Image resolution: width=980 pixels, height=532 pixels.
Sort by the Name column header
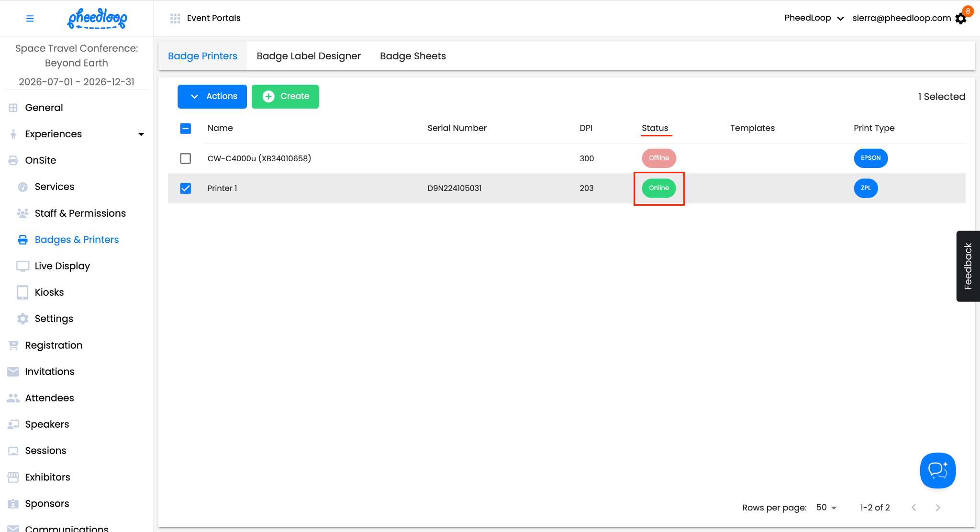[220, 128]
